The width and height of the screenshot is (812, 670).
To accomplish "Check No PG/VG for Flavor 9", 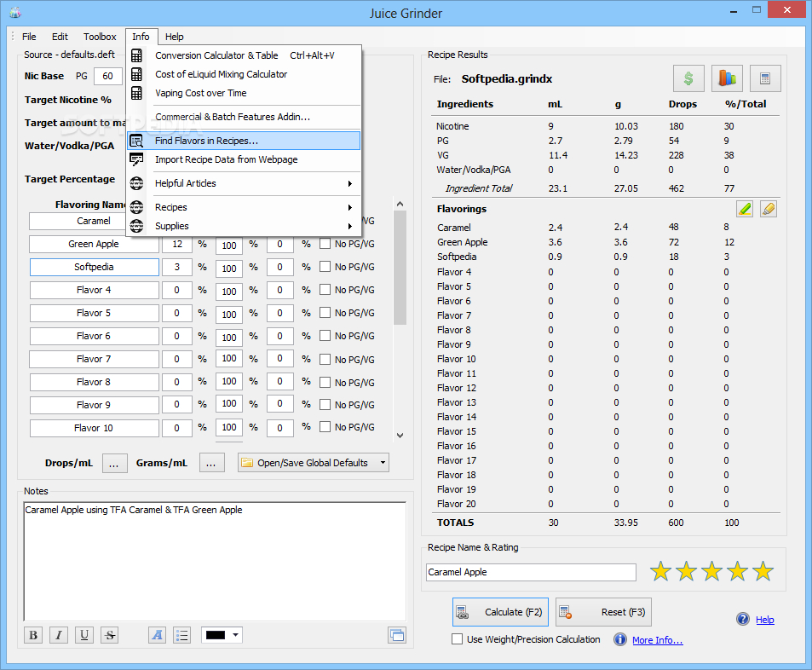I will (325, 404).
